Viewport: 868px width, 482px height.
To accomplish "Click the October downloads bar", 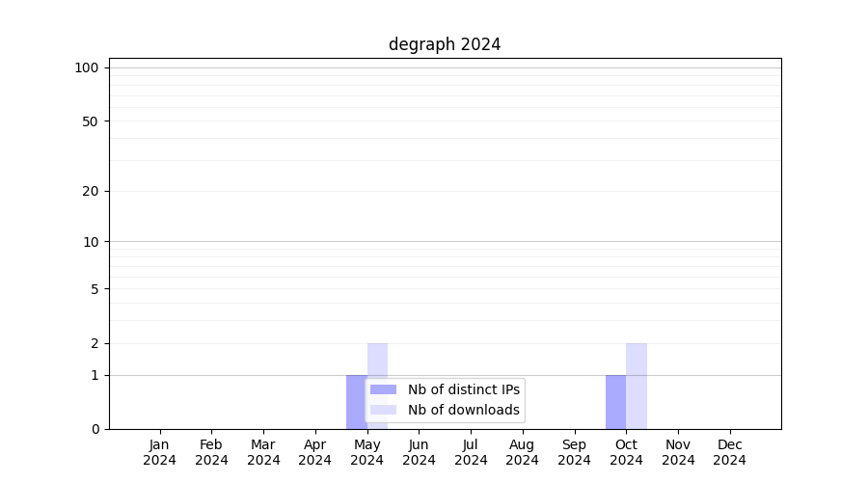I will (x=637, y=386).
